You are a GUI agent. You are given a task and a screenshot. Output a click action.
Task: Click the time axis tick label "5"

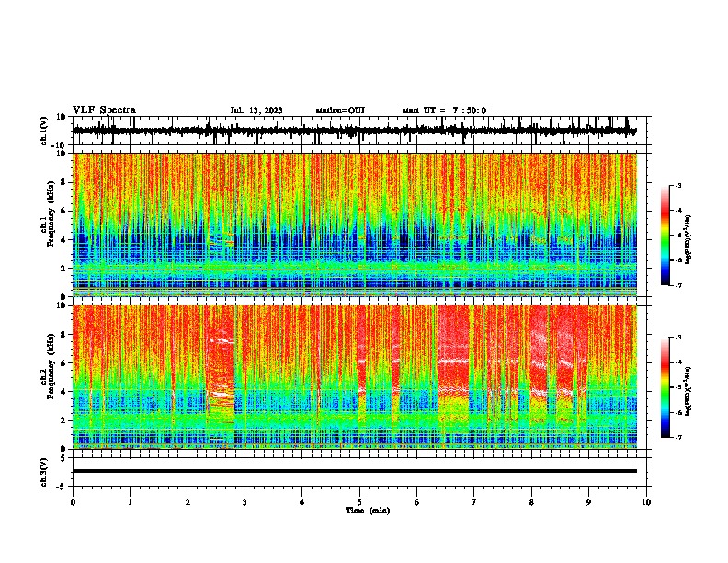pos(359,502)
